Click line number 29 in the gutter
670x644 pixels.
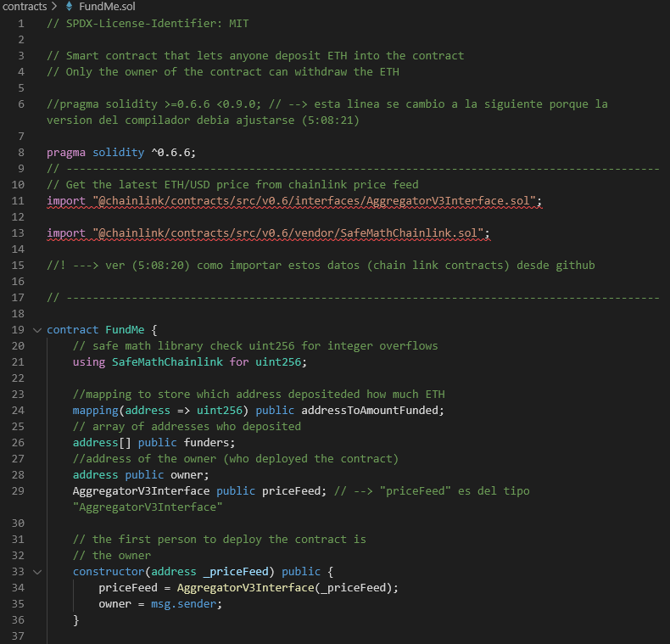(x=18, y=491)
